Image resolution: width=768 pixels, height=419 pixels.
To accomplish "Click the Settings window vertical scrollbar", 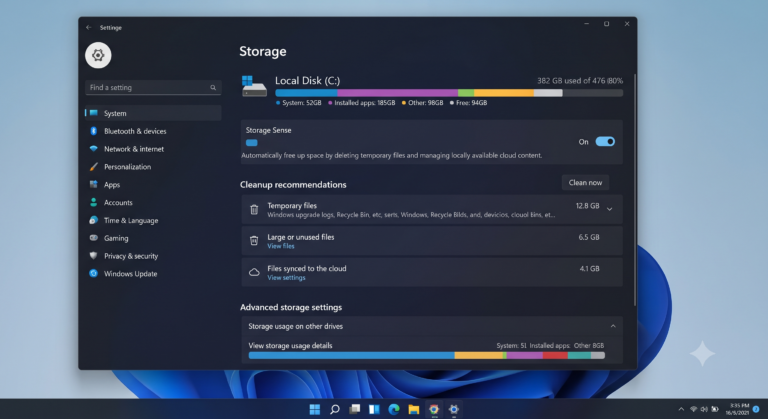I will pos(635,190).
